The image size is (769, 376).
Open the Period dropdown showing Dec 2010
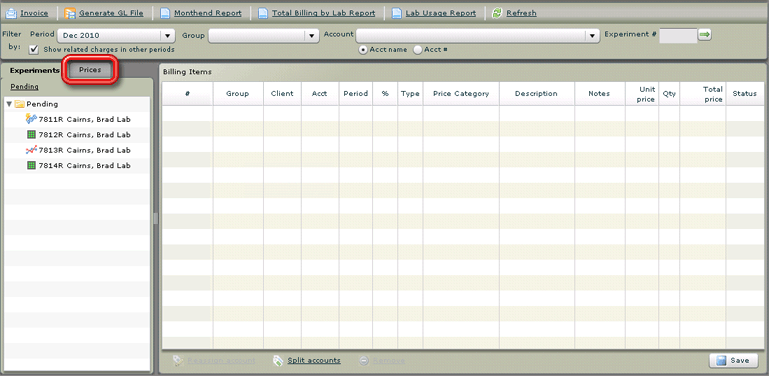pos(116,35)
